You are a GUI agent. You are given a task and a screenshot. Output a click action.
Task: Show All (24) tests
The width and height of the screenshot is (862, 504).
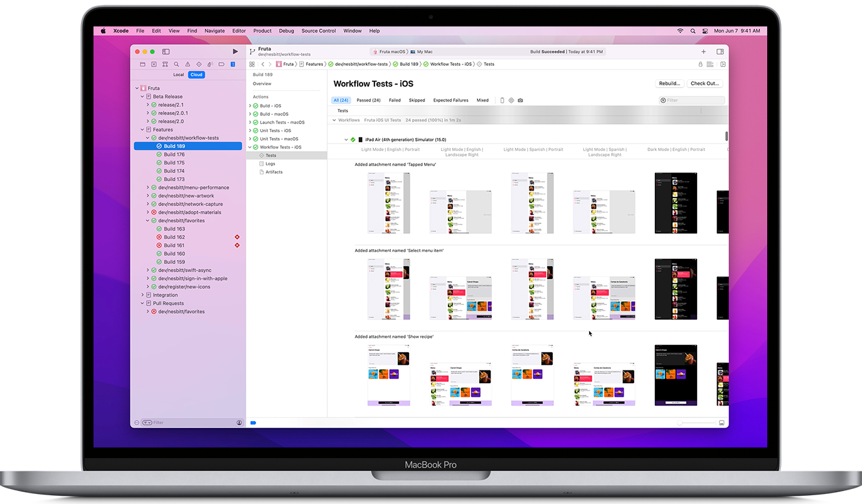(341, 100)
